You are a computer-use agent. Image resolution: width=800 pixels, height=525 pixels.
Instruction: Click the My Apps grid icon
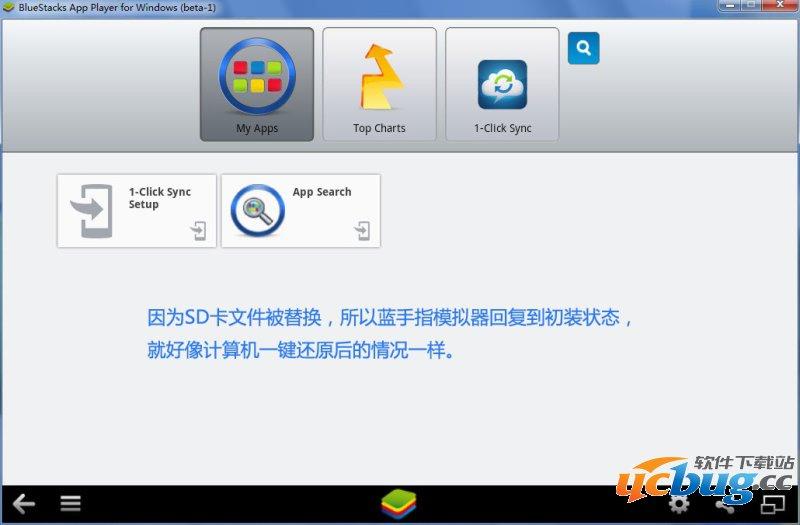tap(257, 76)
